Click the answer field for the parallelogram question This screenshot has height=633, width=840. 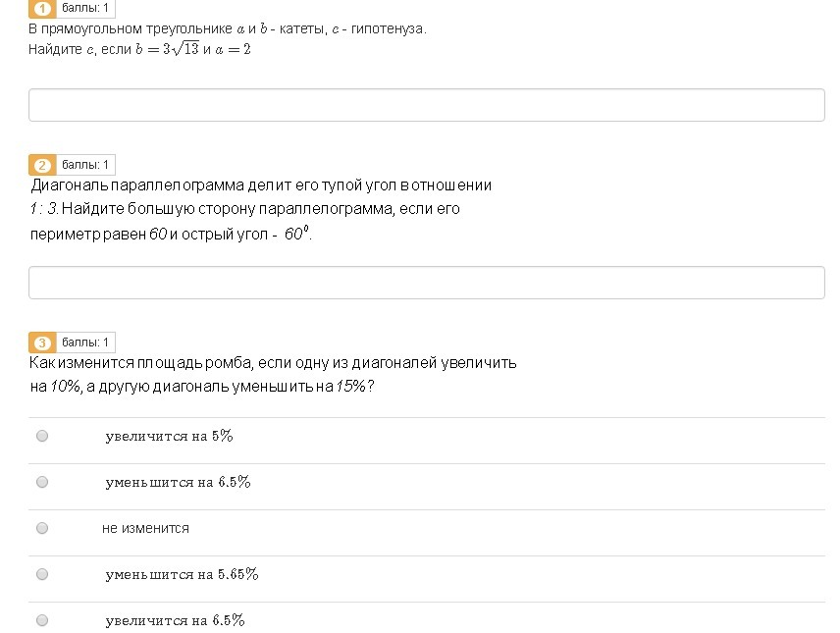(x=426, y=283)
